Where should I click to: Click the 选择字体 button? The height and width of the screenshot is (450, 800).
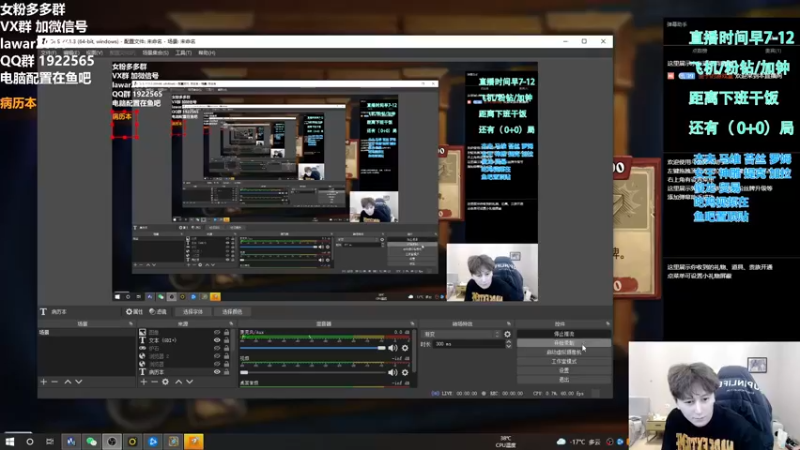(x=193, y=312)
